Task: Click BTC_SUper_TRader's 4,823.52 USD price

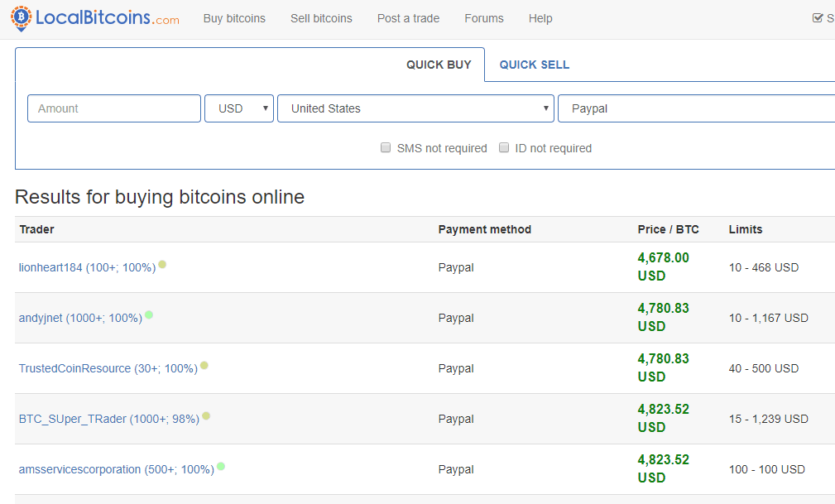Action: (664, 419)
